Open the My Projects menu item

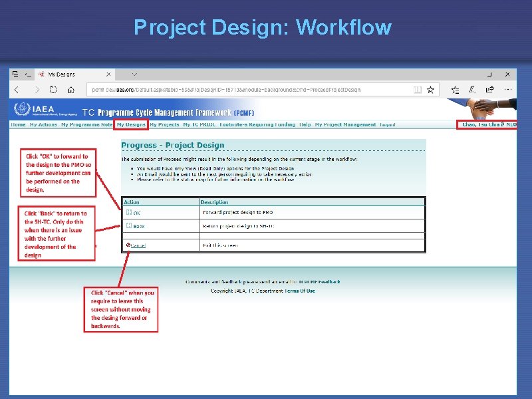pyautogui.click(x=165, y=124)
